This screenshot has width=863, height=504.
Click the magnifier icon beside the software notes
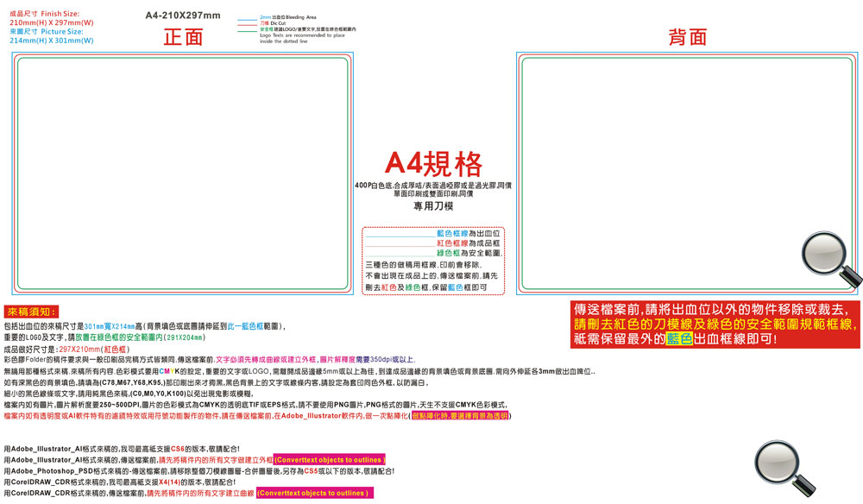[784, 469]
